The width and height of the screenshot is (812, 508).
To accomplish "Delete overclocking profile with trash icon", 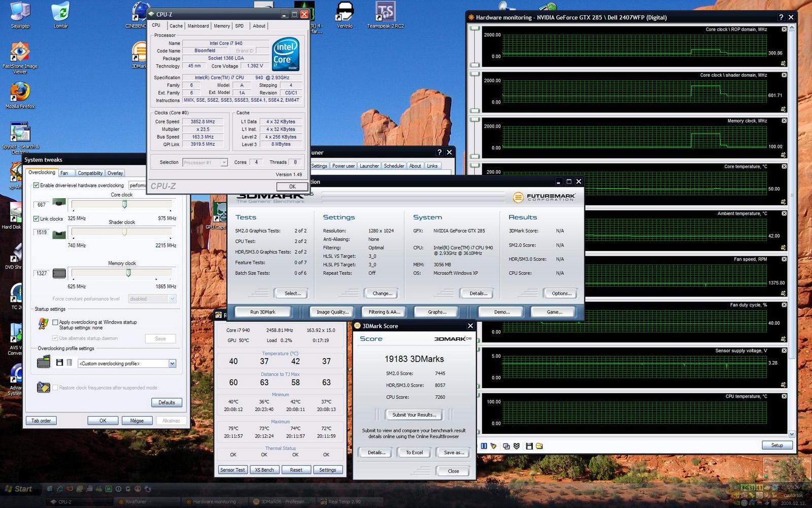I will pyautogui.click(x=69, y=363).
